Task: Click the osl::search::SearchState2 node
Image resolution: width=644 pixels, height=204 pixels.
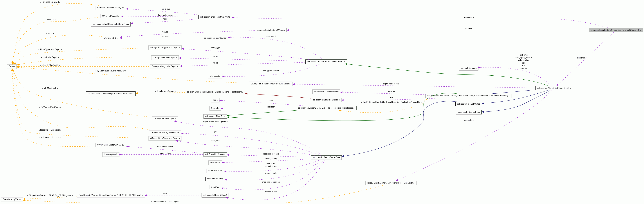Action: click(x=469, y=104)
